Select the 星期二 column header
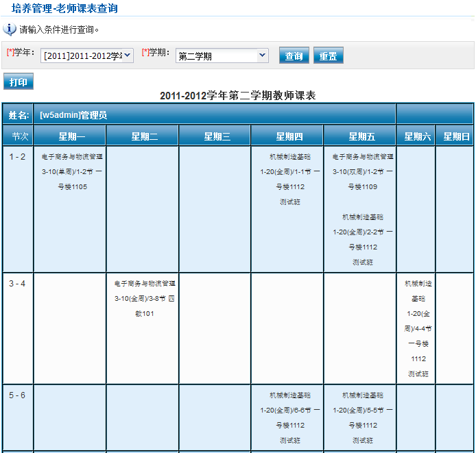This screenshot has width=476, height=453. point(143,136)
